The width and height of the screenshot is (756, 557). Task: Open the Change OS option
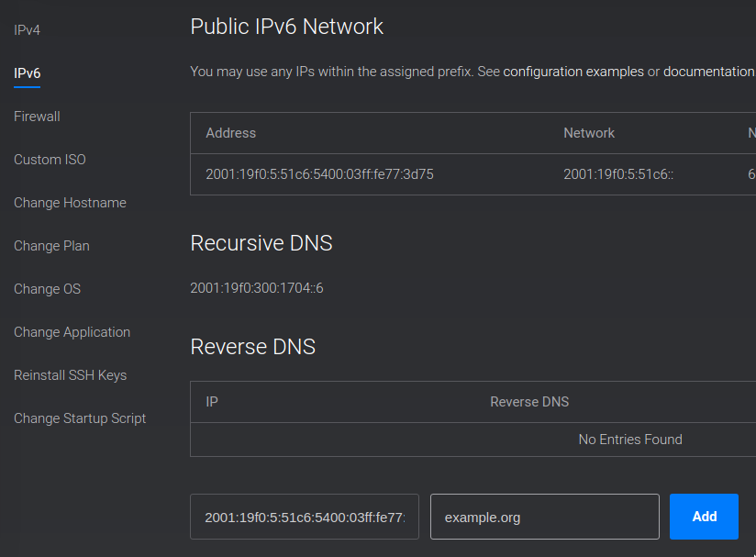(48, 289)
